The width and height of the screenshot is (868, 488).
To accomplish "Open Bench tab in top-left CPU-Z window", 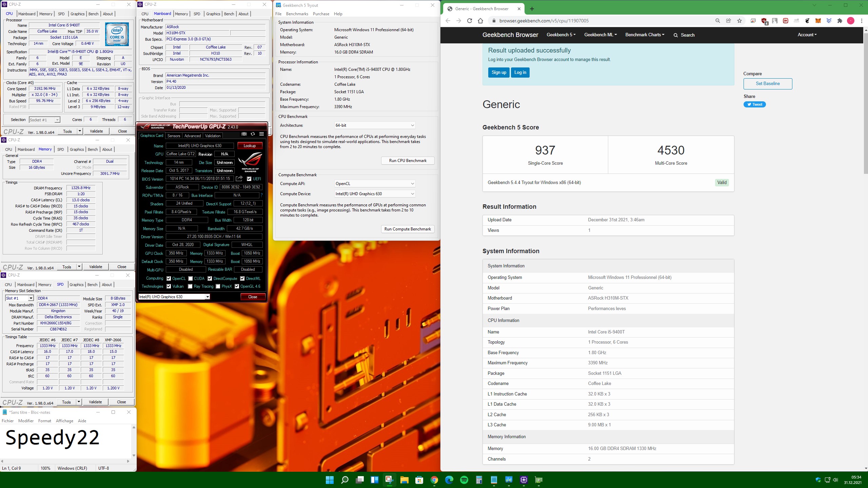I will coord(94,14).
